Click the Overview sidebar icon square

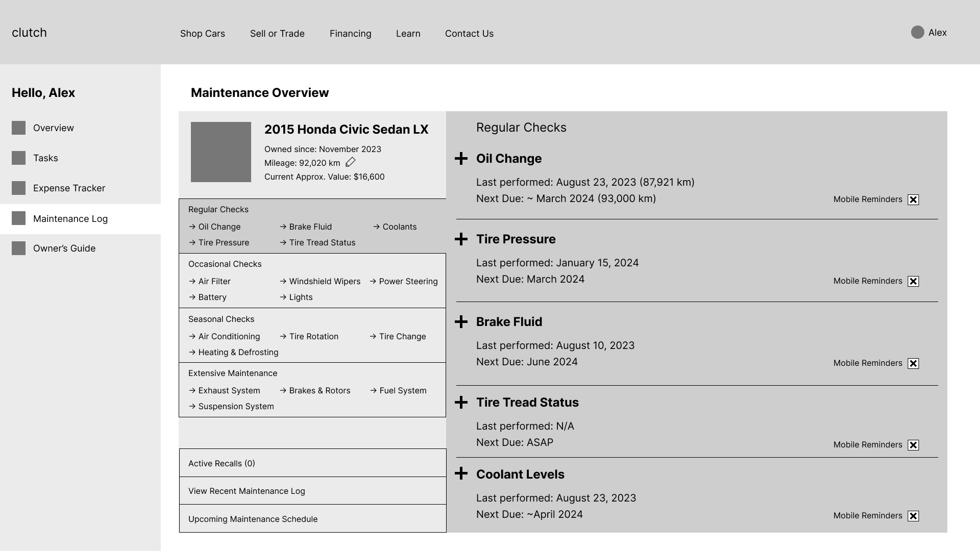18,128
